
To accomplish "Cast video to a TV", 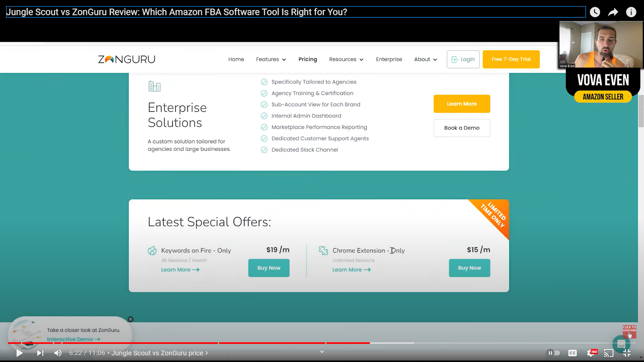I will tap(609, 353).
